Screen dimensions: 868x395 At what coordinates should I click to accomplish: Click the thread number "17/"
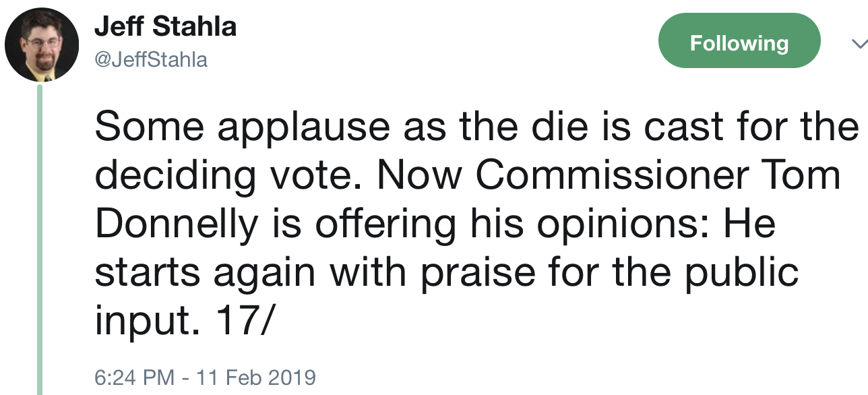[x=244, y=322]
